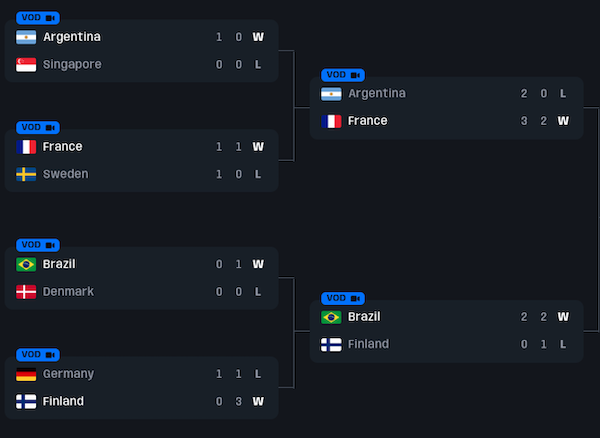Click the France flag in France vs Sweden match
This screenshot has width=600, height=438.
(26, 147)
